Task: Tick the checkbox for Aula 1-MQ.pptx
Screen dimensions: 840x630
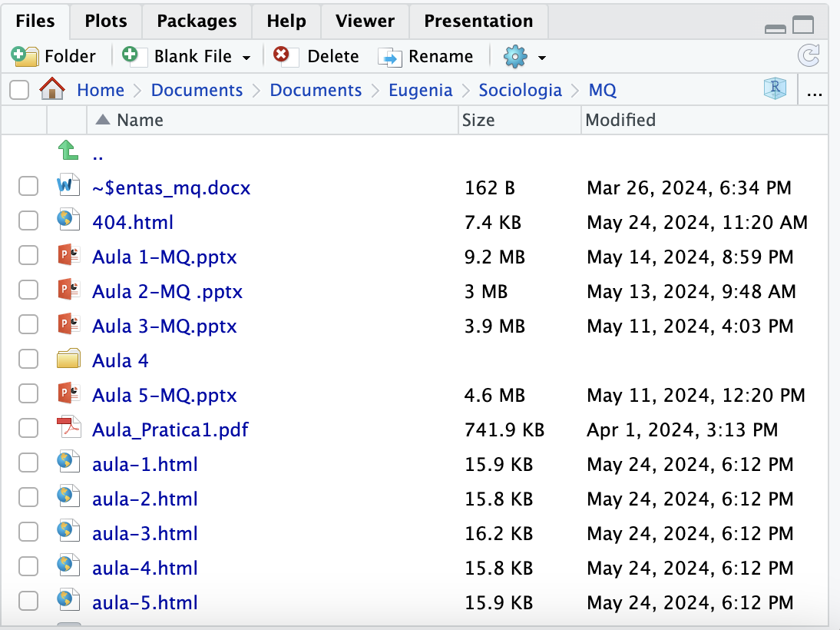Action: [28, 257]
